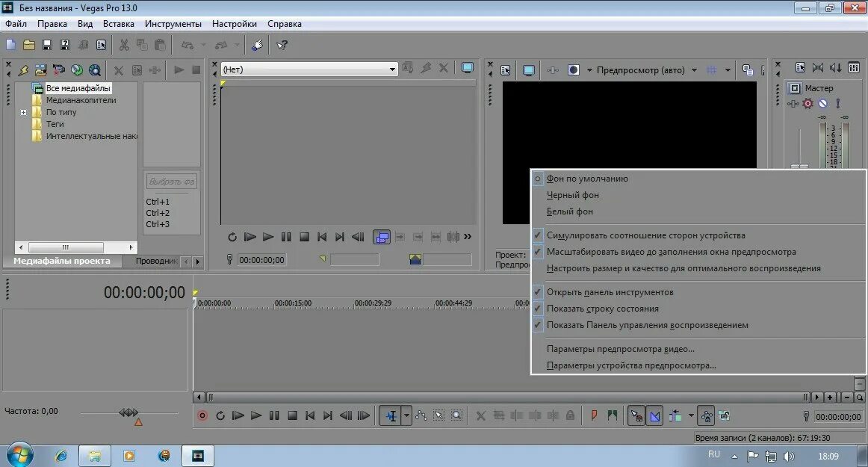This screenshot has height=467, width=868.
Task: Stop timeline playback
Action: click(x=292, y=415)
